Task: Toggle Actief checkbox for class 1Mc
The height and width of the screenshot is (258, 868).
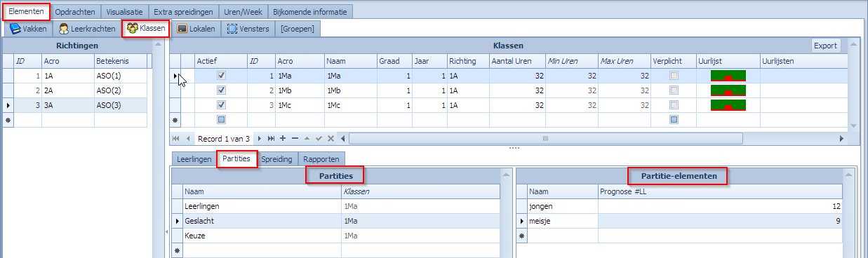Action: coord(221,105)
